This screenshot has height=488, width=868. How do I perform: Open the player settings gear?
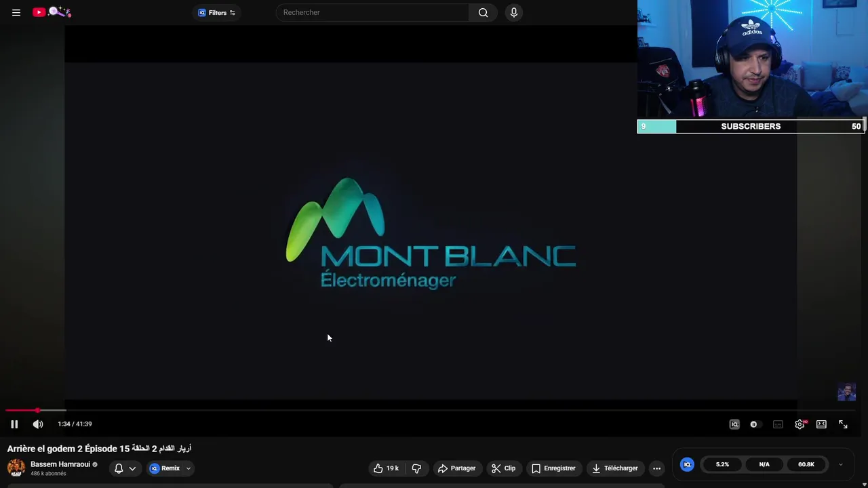800,424
